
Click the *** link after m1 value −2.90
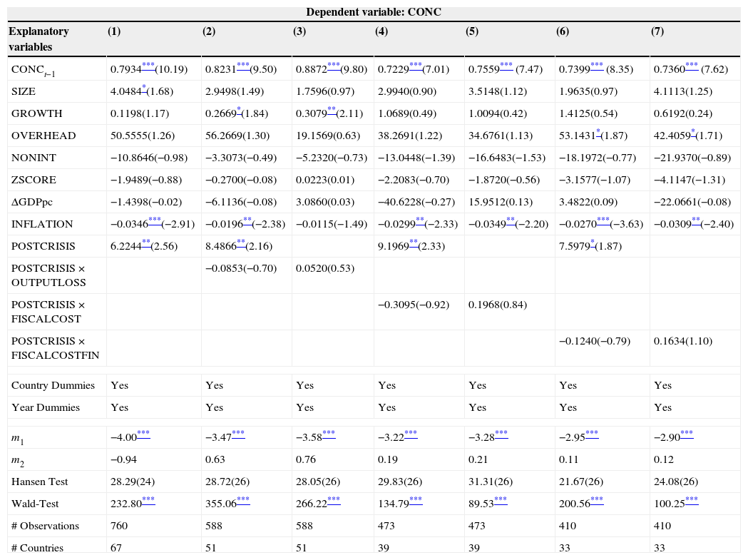(x=687, y=434)
